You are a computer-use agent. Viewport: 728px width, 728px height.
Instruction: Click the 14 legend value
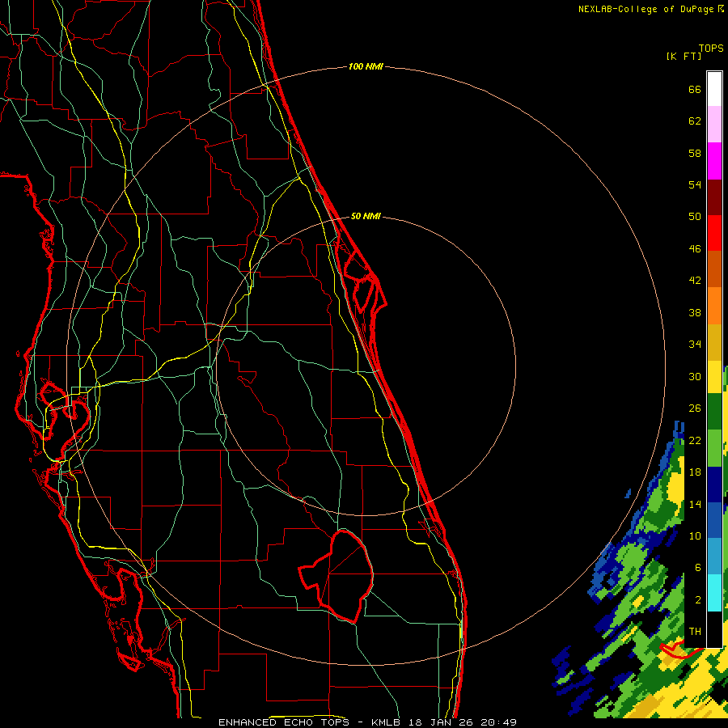coord(695,504)
